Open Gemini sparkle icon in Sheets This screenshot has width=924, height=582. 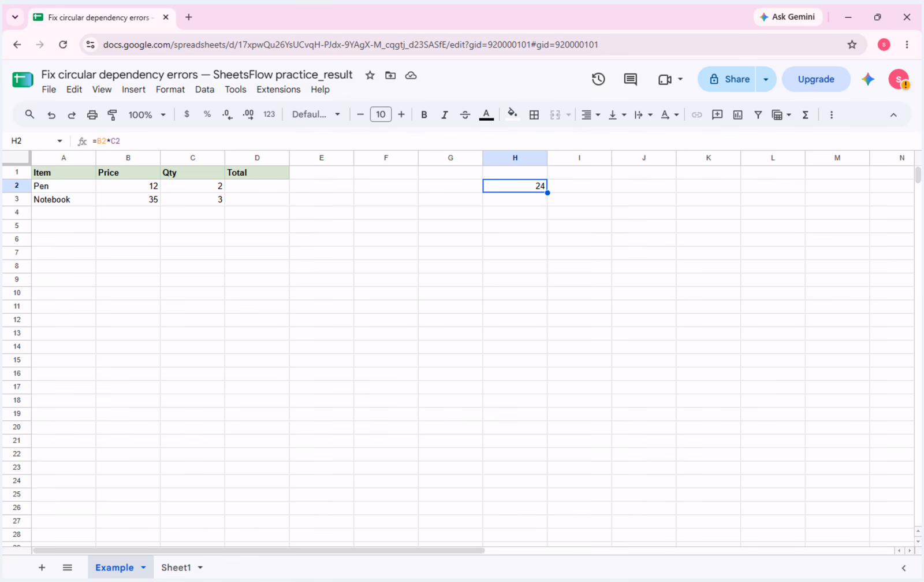tap(868, 79)
